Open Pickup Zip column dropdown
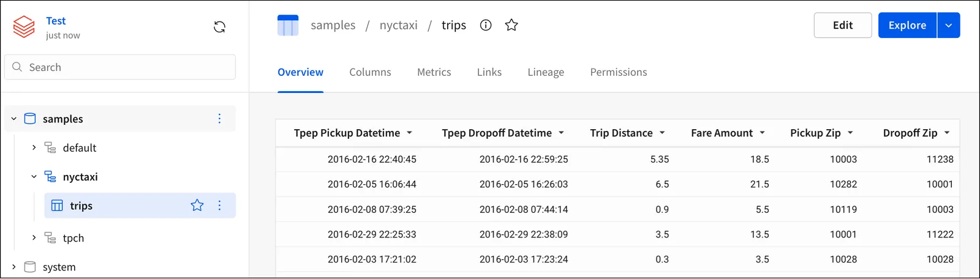 click(850, 133)
